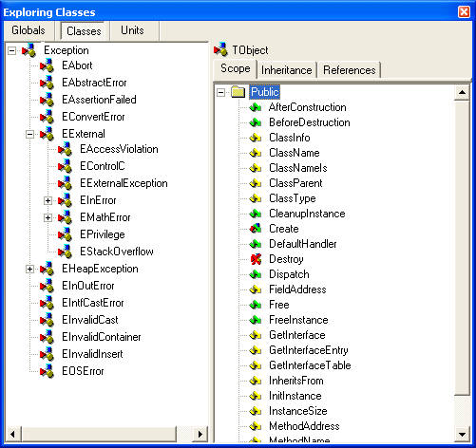Click the AfterConstruction method icon
This screenshot has height=448, width=476.
pyautogui.click(x=256, y=107)
